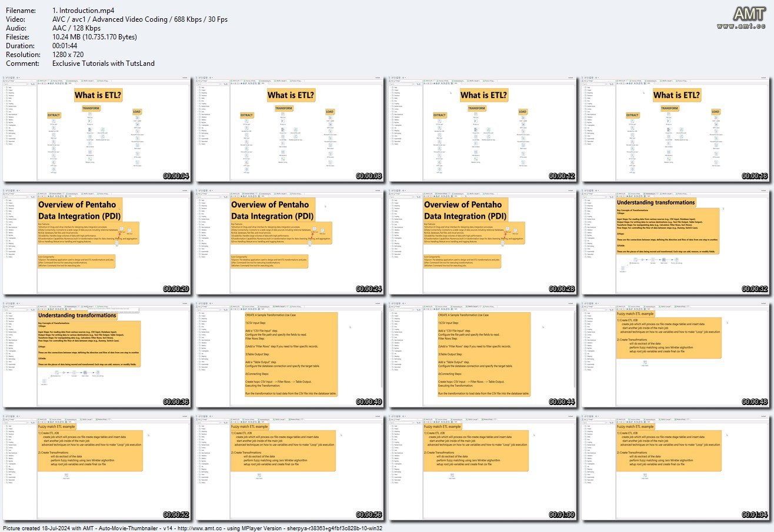Open the thumbnail stamped 00:01:04
The width and height of the screenshot is (774, 532).
[675, 467]
